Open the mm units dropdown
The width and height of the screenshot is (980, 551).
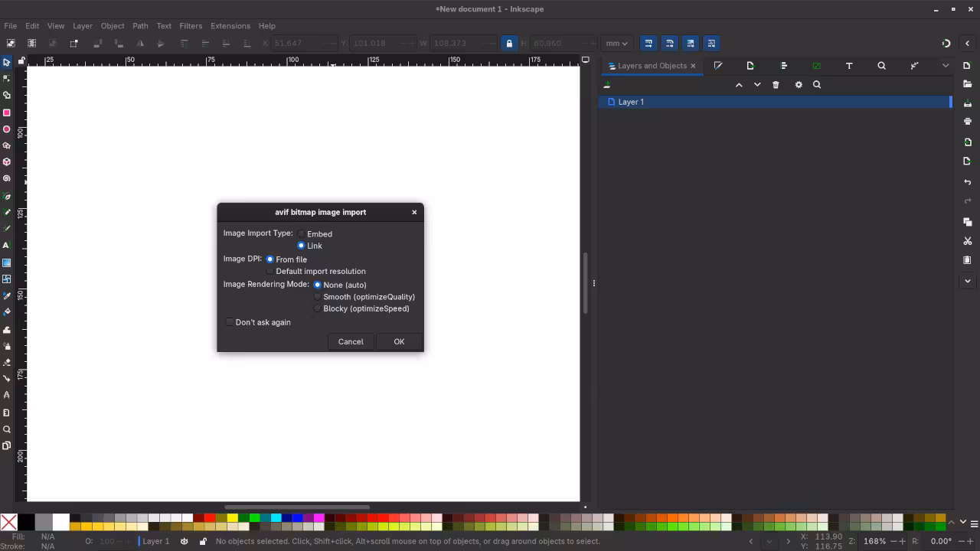616,43
